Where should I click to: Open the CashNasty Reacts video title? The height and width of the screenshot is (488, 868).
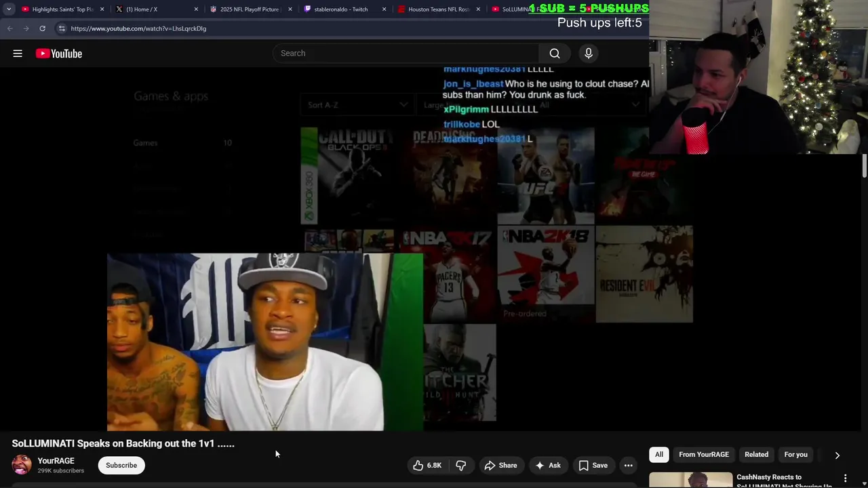(784, 481)
